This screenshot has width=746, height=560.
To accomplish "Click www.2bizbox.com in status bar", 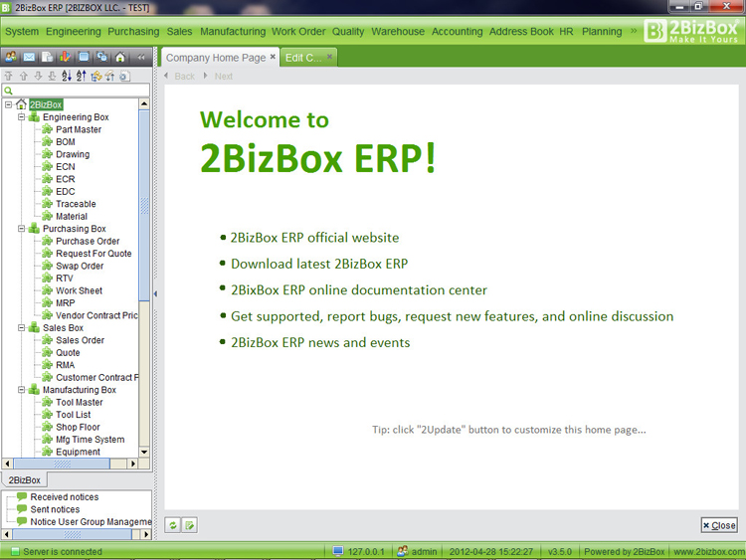I will 709,551.
